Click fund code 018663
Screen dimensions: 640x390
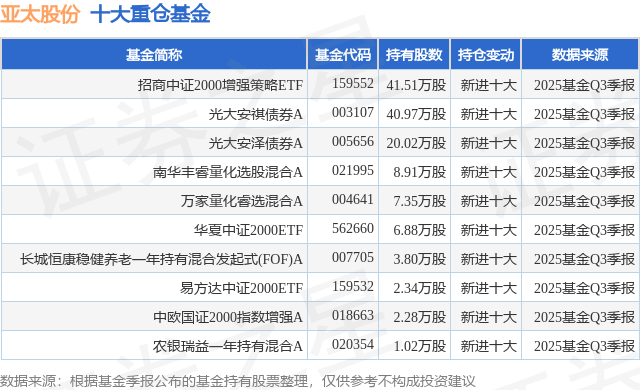coord(353,315)
